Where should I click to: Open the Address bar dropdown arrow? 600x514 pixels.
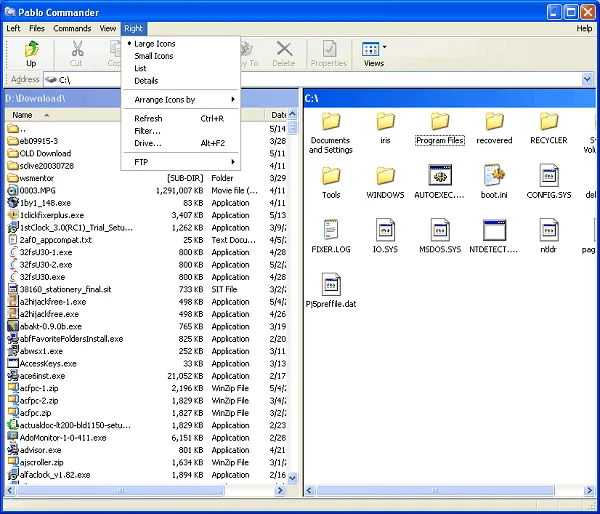pos(587,79)
